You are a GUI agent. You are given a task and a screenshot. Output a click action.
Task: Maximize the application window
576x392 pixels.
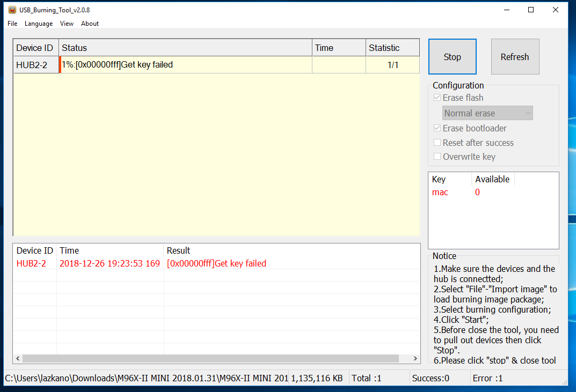tap(531, 10)
